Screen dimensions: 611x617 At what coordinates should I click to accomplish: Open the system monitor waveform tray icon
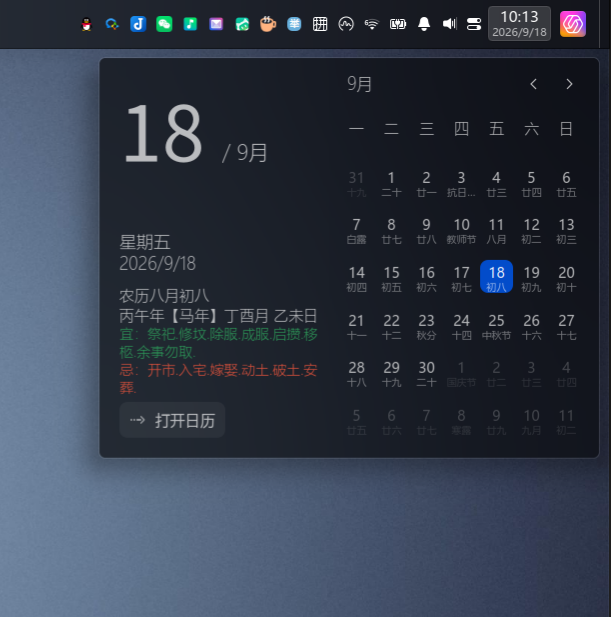(x=346, y=24)
